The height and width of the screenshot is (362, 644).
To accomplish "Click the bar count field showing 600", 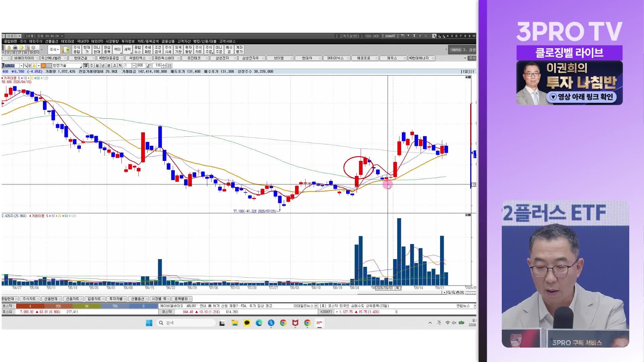I will pyautogui.click(x=141, y=66).
